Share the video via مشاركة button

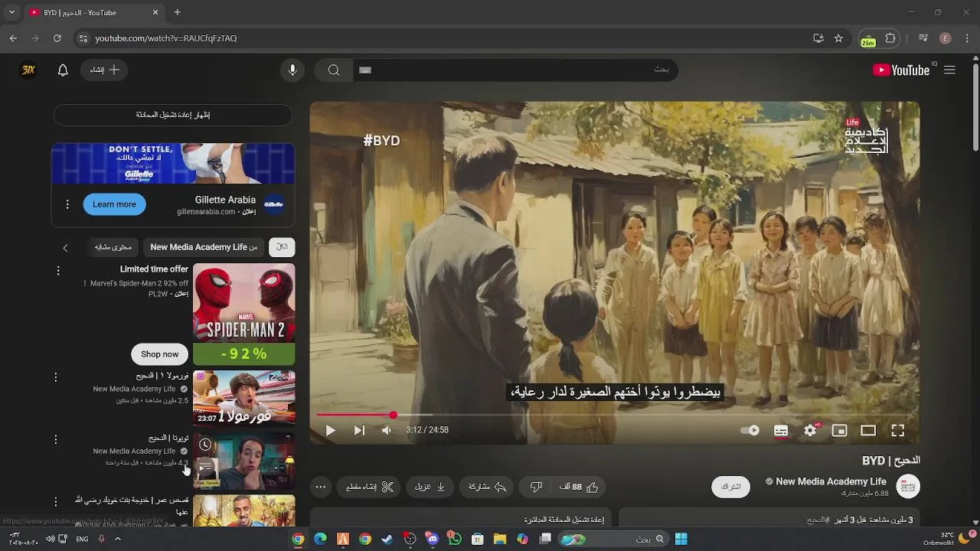pyautogui.click(x=487, y=487)
